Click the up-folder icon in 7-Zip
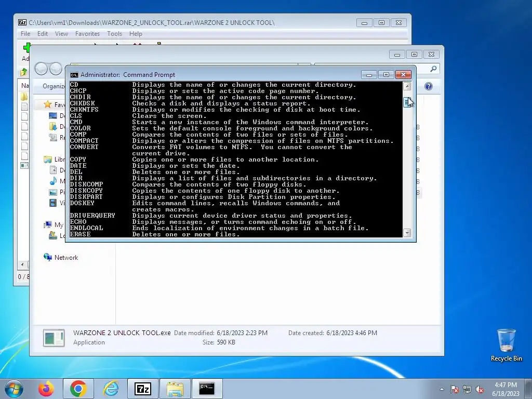This screenshot has width=532, height=399. click(x=24, y=72)
